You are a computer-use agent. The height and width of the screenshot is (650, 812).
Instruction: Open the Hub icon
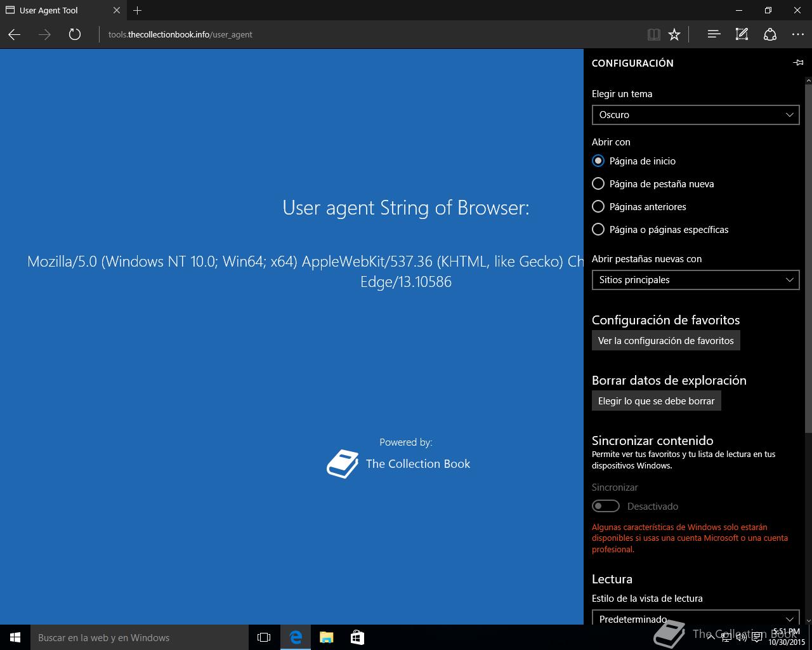pyautogui.click(x=714, y=34)
